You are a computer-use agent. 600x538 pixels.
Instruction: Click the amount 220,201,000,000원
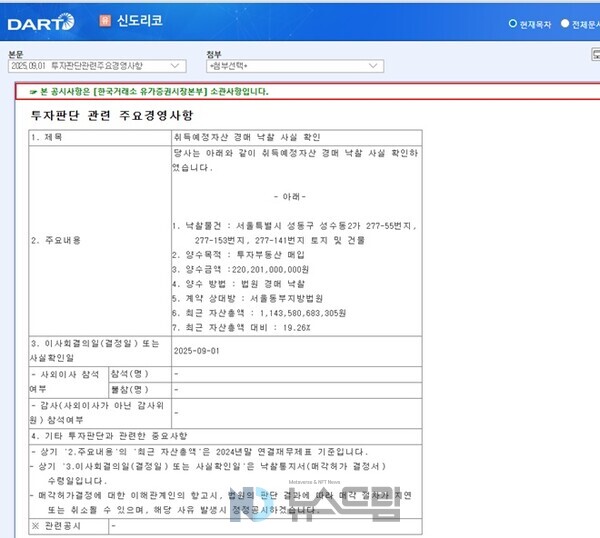tap(270, 270)
